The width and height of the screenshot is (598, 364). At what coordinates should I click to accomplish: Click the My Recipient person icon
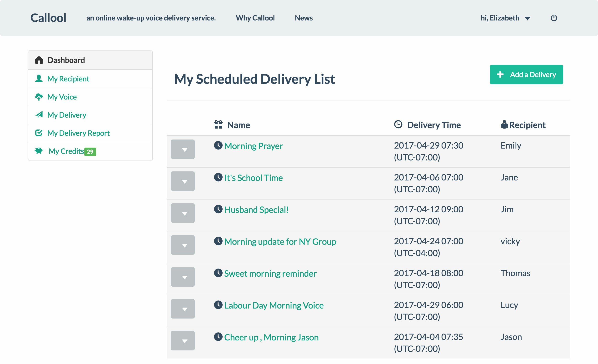pos(39,78)
